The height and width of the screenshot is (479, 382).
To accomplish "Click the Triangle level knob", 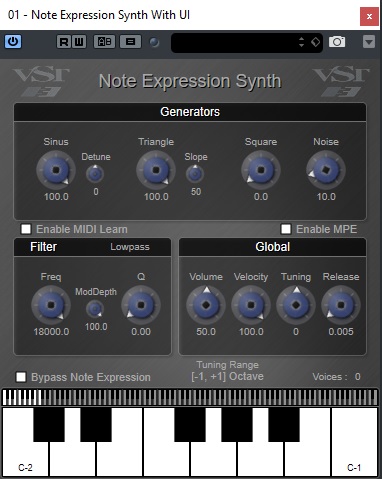I will 156,170.
